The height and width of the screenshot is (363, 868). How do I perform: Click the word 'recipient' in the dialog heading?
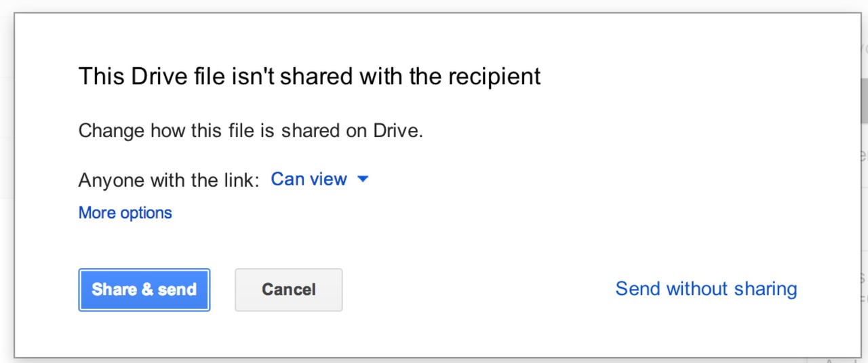[x=494, y=77]
